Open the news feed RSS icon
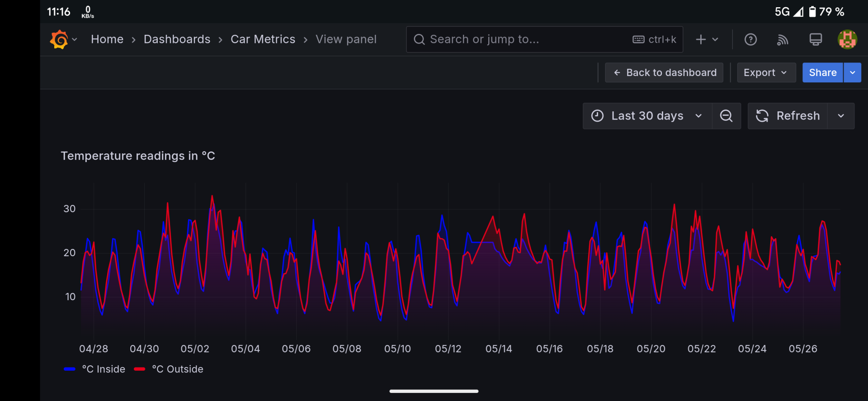Image resolution: width=868 pixels, height=401 pixels. pos(783,40)
